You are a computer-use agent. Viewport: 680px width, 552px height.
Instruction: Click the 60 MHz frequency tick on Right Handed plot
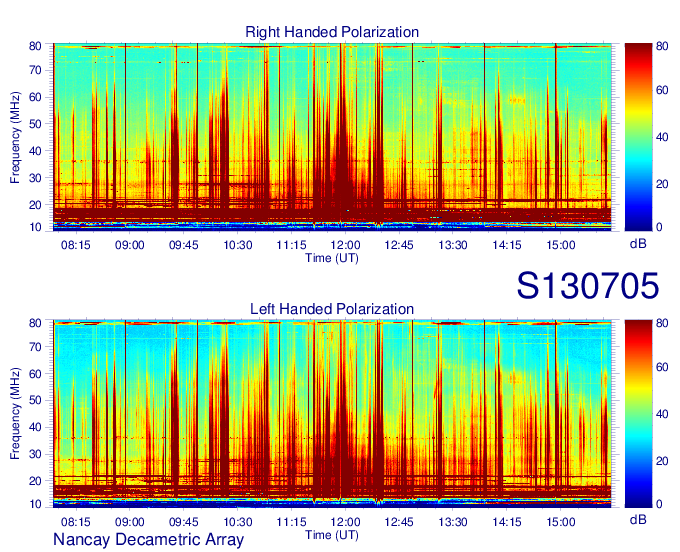tap(35, 97)
